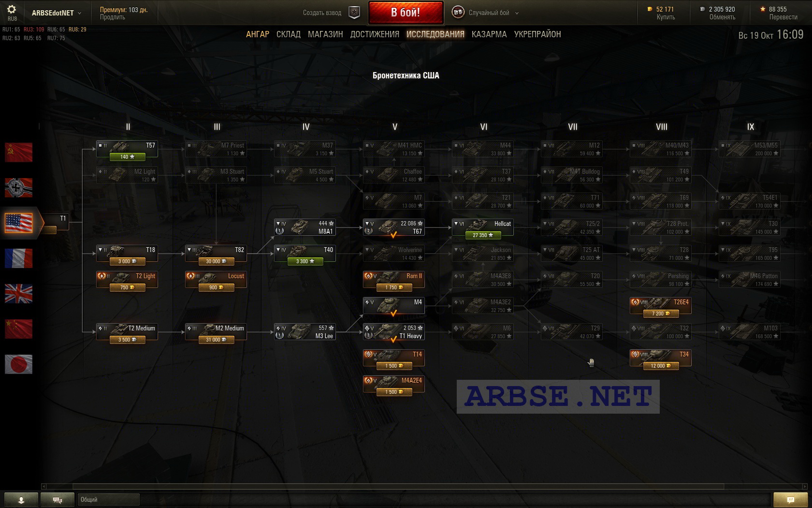Image resolution: width=812 pixels, height=508 pixels.
Task: Click the horizontal tech tree scrollbar
Action: click(398, 486)
